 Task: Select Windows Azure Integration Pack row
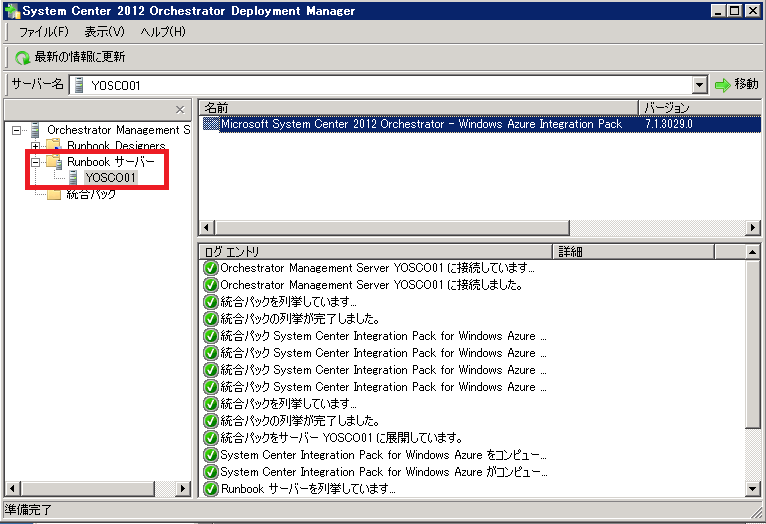point(480,124)
